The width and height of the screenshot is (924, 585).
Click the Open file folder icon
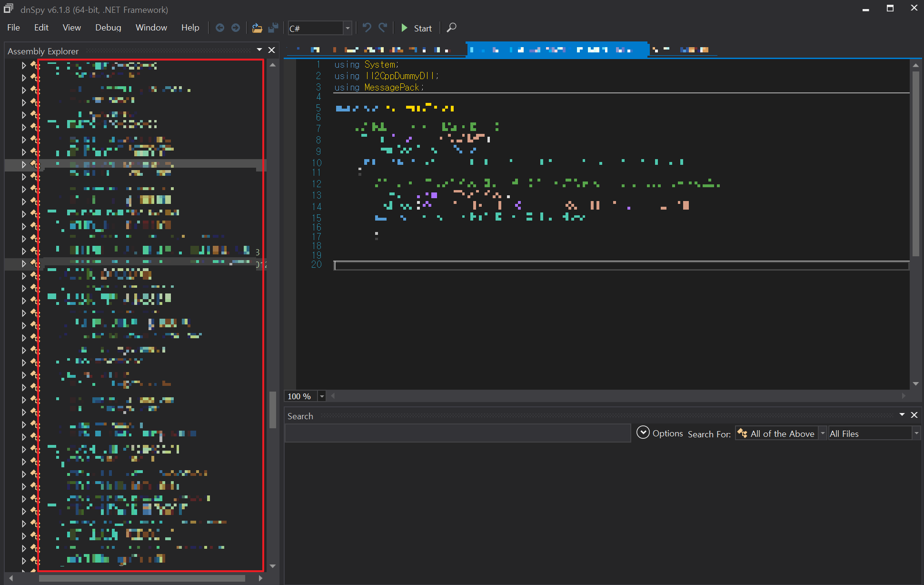(x=257, y=28)
